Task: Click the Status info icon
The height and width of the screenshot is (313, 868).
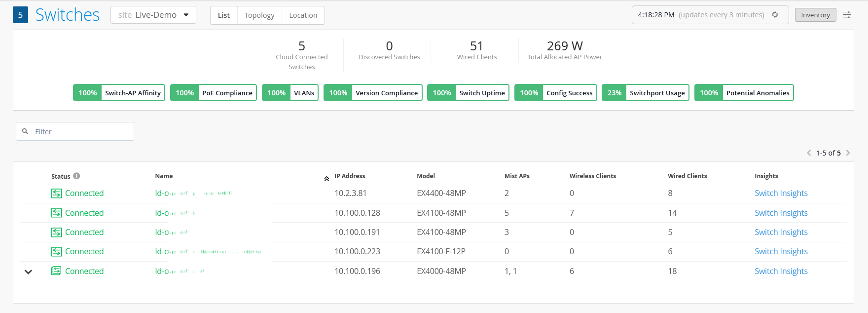Action: [x=76, y=176]
